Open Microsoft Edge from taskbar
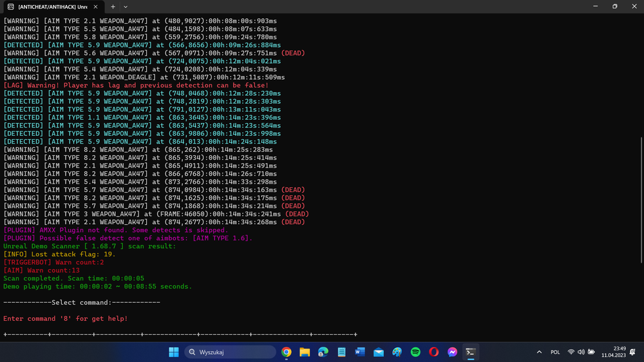Viewport: 644px width, 362px height. (323, 352)
